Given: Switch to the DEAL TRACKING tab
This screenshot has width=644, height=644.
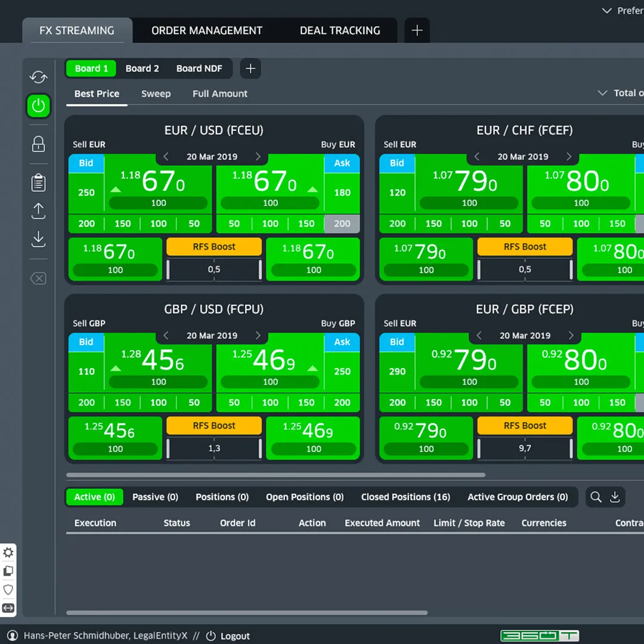Looking at the screenshot, I should (340, 30).
